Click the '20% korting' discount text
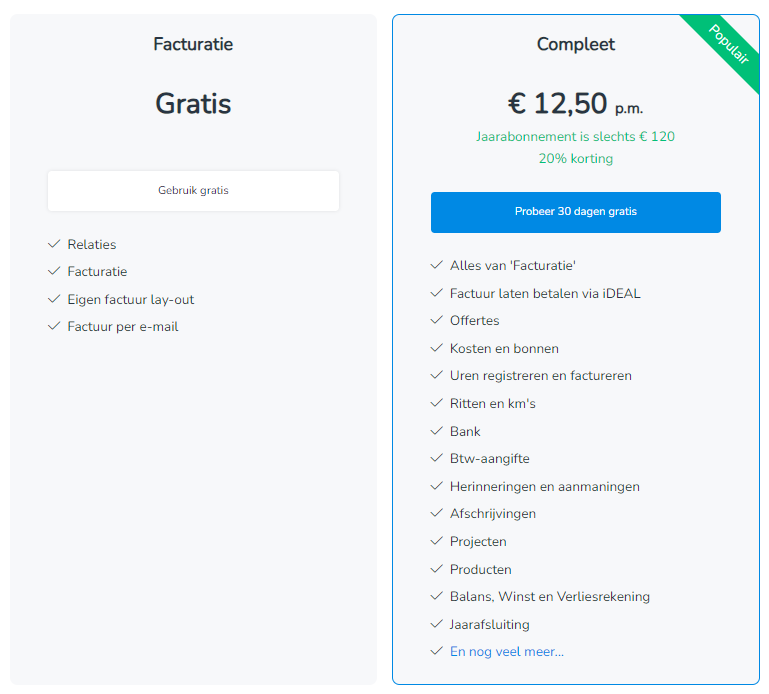 click(x=575, y=158)
